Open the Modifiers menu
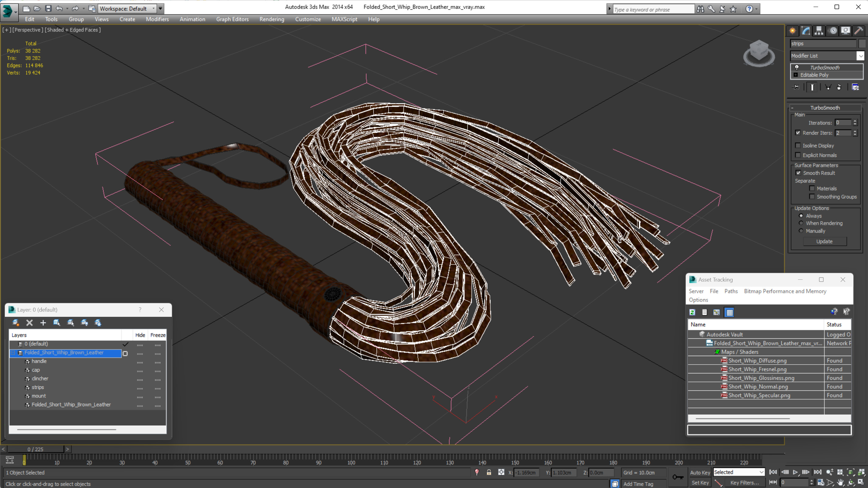This screenshot has height=488, width=868. [x=157, y=19]
